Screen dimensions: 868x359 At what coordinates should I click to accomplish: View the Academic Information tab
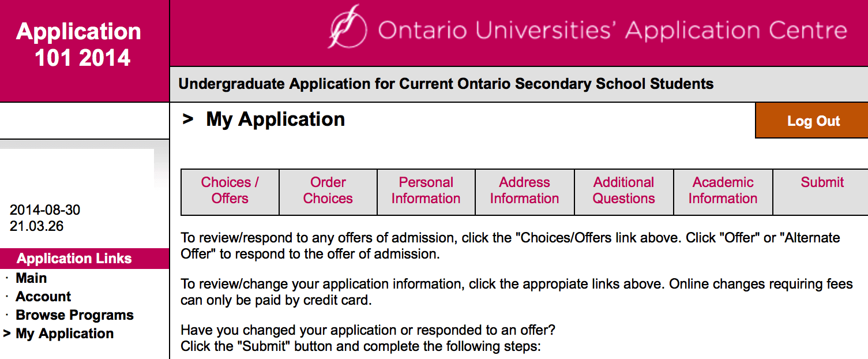click(x=723, y=190)
